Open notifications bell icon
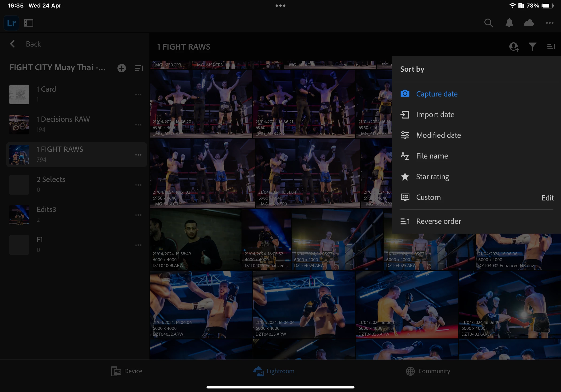The image size is (561, 392). coord(509,23)
